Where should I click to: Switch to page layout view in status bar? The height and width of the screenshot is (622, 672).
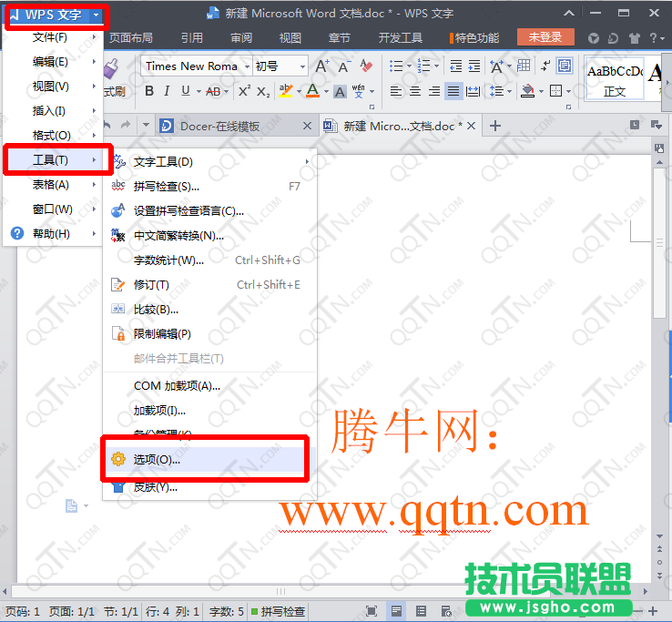click(x=396, y=611)
